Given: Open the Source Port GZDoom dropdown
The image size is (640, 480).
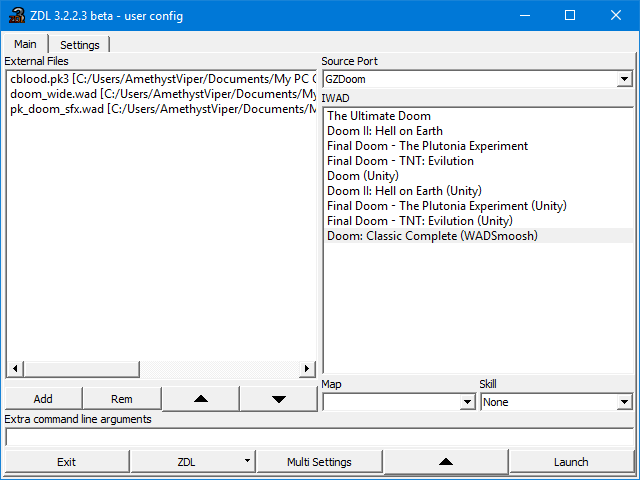Looking at the screenshot, I should tap(624, 79).
